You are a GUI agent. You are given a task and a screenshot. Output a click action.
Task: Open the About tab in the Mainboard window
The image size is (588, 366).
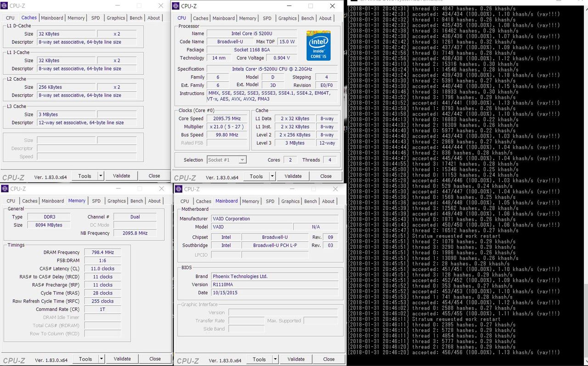pos(328,201)
